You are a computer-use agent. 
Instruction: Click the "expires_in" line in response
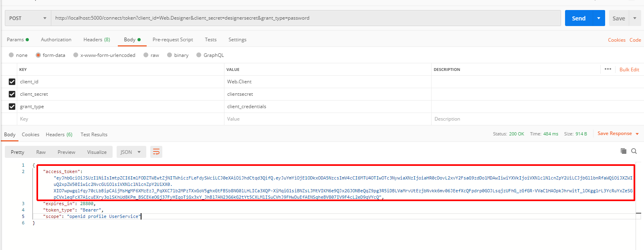point(69,204)
